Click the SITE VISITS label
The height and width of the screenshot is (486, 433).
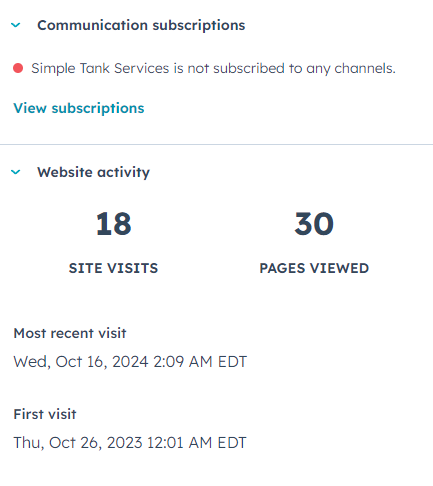point(113,268)
